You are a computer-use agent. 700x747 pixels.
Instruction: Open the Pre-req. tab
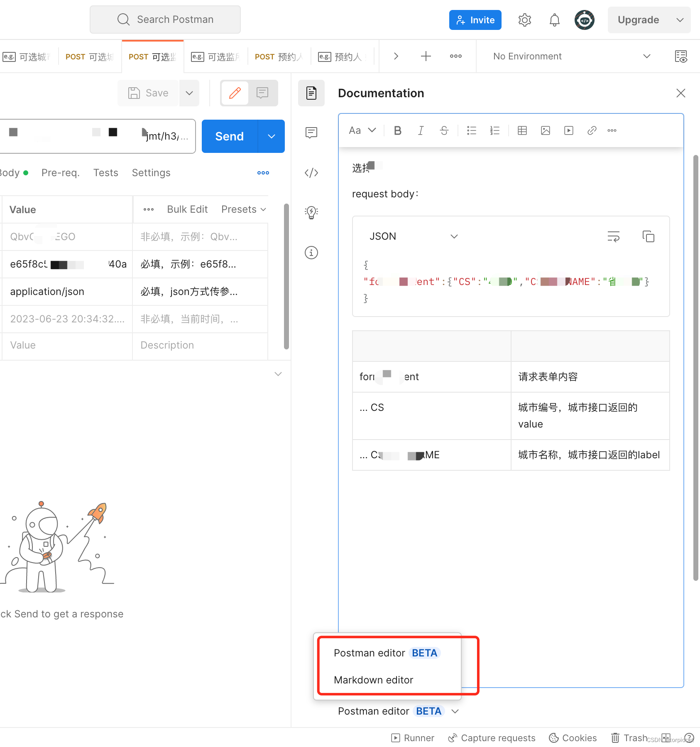(61, 173)
